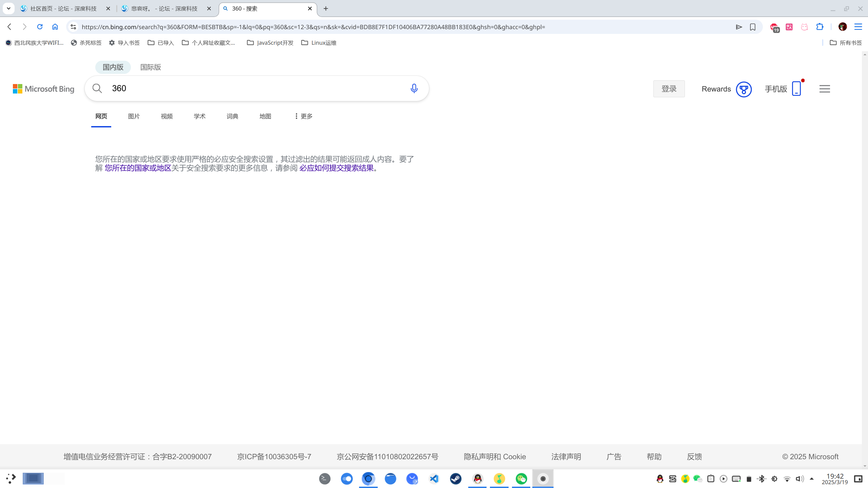Open the extensions puzzle icon
This screenshot has width=868, height=488.
click(x=820, y=27)
